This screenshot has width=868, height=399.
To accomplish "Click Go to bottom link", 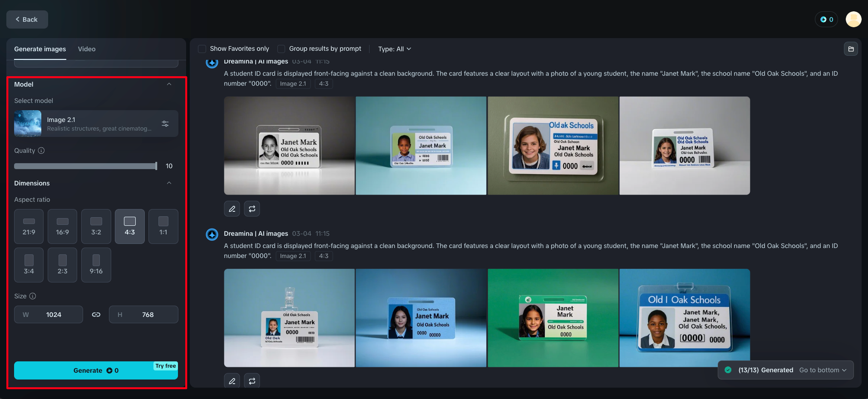I will 823,370.
